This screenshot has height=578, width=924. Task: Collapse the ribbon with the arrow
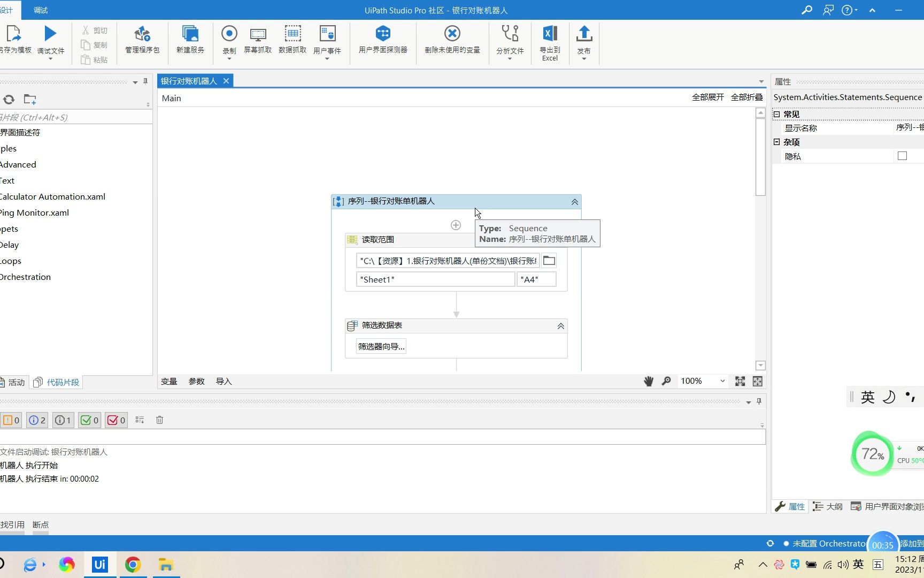pyautogui.click(x=872, y=10)
